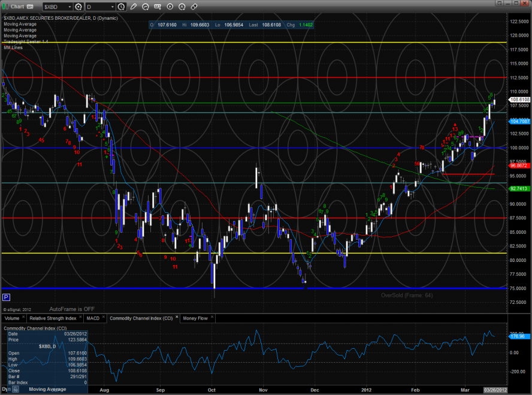Select the pencil drawing tool
The width and height of the screenshot is (532, 395).
click(x=133, y=7)
